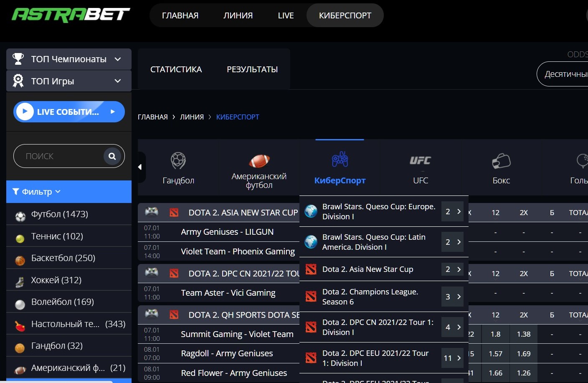
Task: Open the Red Flower - Army Geniuses match
Action: (x=234, y=373)
